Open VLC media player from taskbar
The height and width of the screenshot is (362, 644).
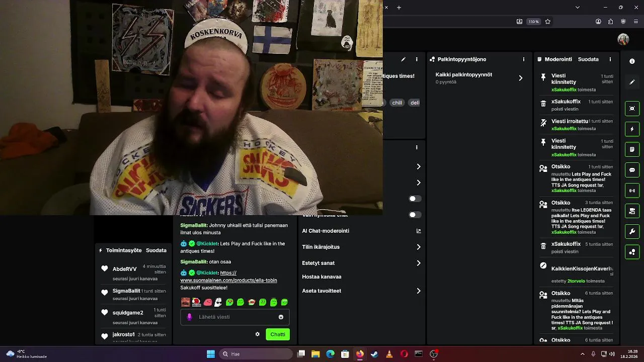(x=389, y=354)
